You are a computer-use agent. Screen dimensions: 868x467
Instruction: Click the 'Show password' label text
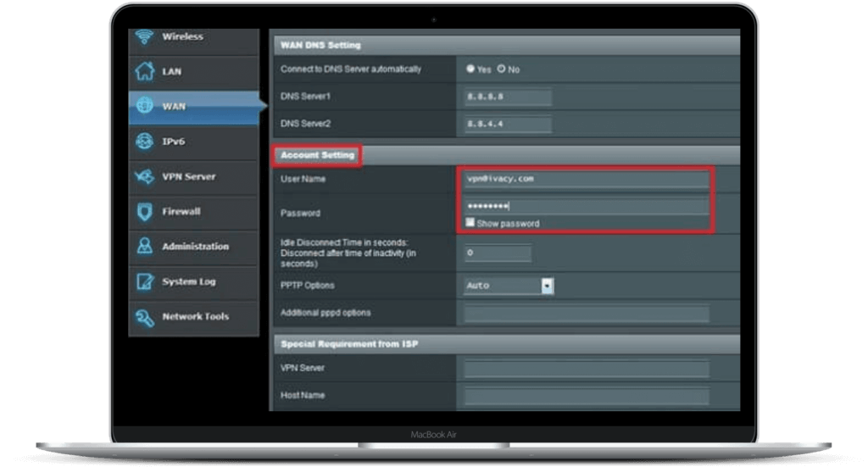pos(508,224)
